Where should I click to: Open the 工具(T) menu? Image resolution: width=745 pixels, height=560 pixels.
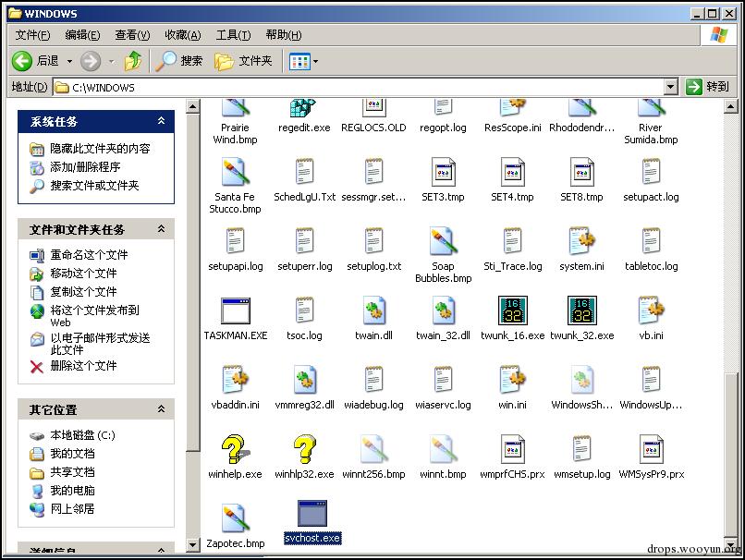[x=233, y=35]
